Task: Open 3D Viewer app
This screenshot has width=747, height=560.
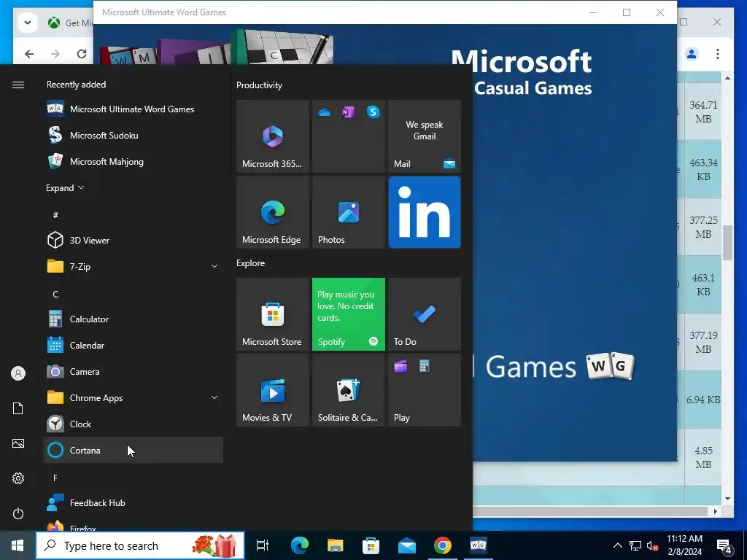Action: (133, 240)
